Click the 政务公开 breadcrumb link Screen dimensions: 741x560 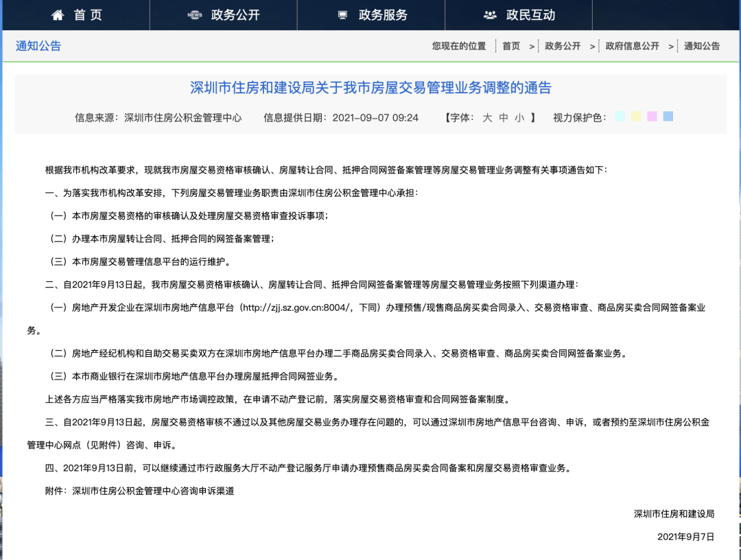(x=563, y=46)
